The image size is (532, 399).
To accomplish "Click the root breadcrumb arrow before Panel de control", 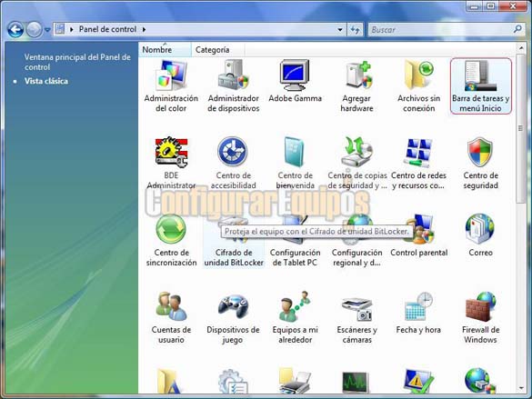I will point(72,29).
